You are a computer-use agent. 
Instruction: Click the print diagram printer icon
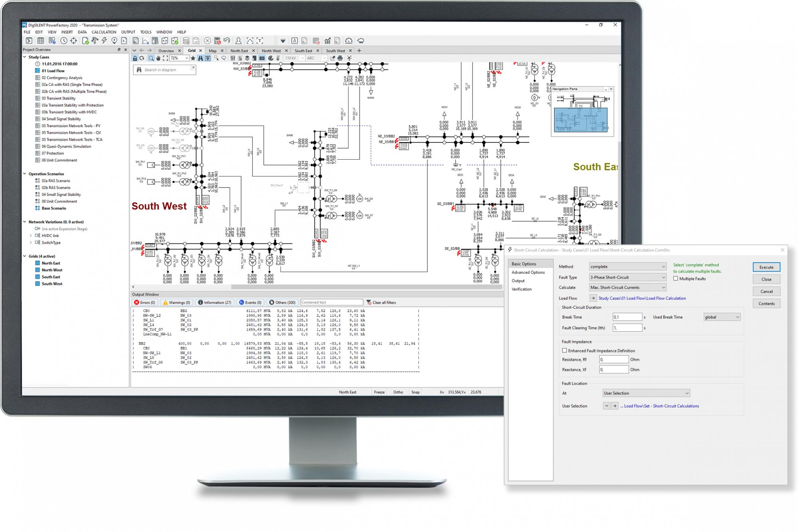tap(340, 58)
